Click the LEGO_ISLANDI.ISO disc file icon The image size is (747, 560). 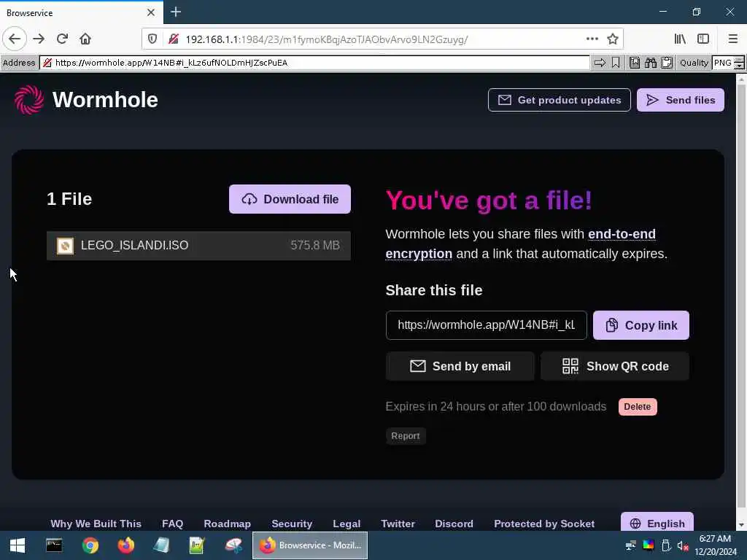(x=65, y=246)
